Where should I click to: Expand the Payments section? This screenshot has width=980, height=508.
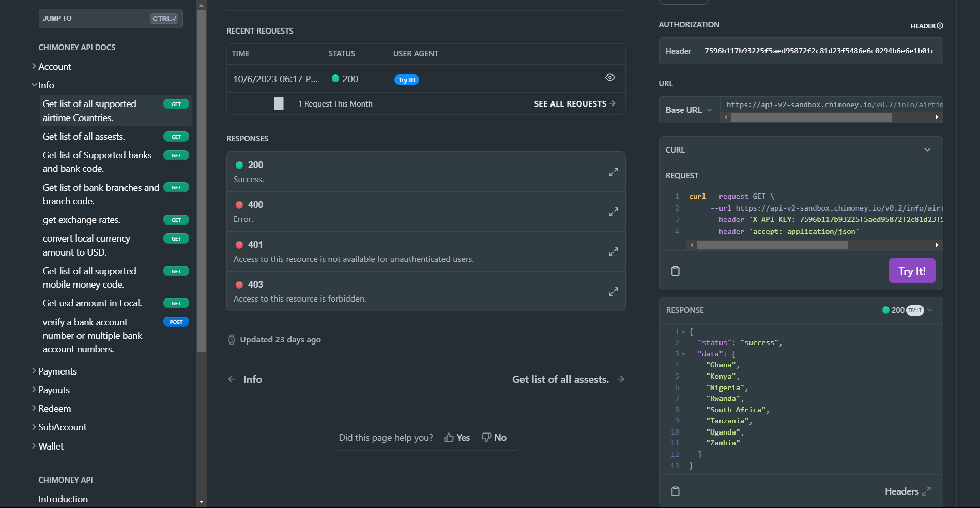tap(54, 371)
